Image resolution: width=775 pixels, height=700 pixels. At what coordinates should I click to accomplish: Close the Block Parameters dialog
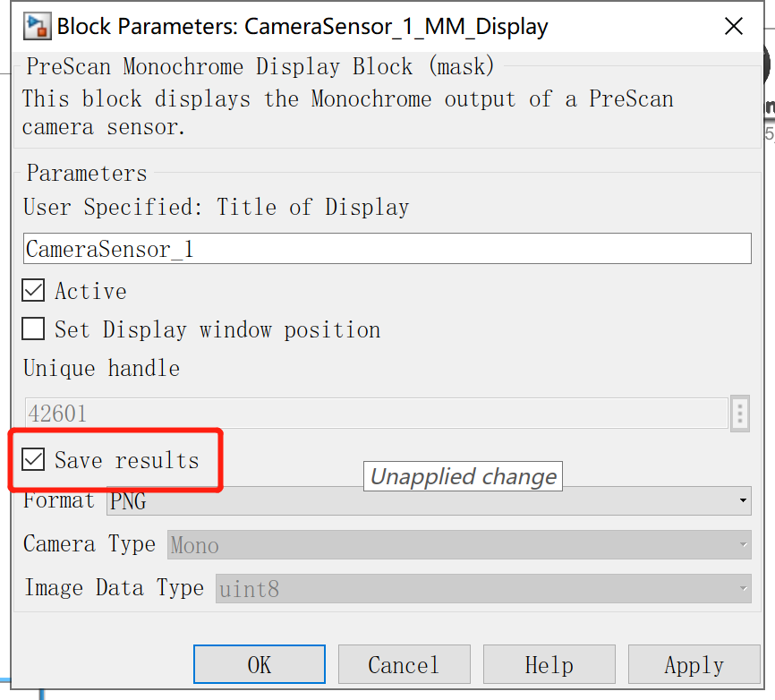734,26
